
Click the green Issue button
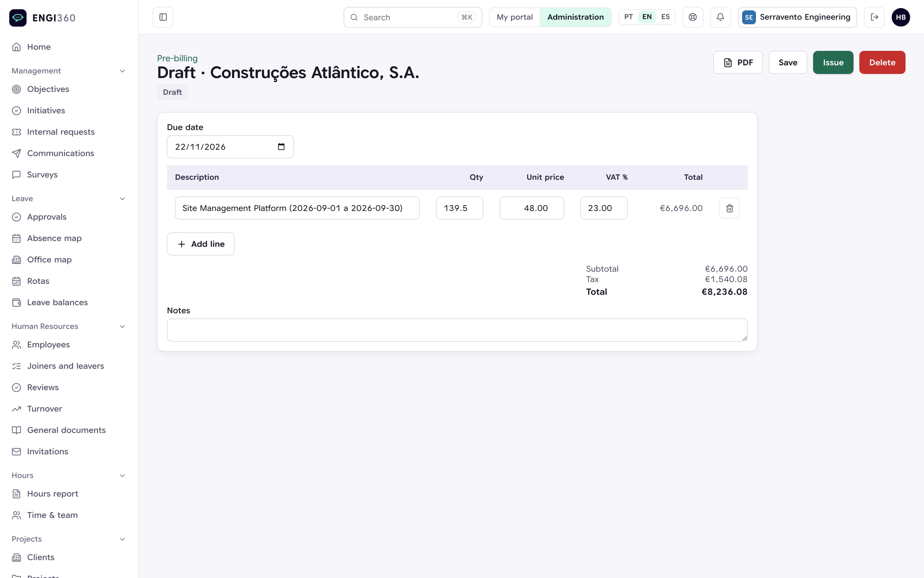(x=833, y=62)
